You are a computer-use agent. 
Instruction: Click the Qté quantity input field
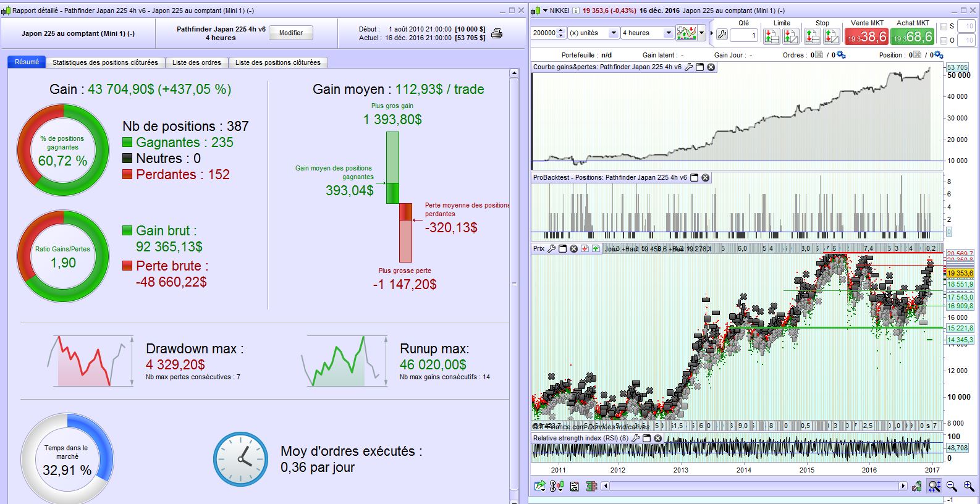[x=743, y=35]
